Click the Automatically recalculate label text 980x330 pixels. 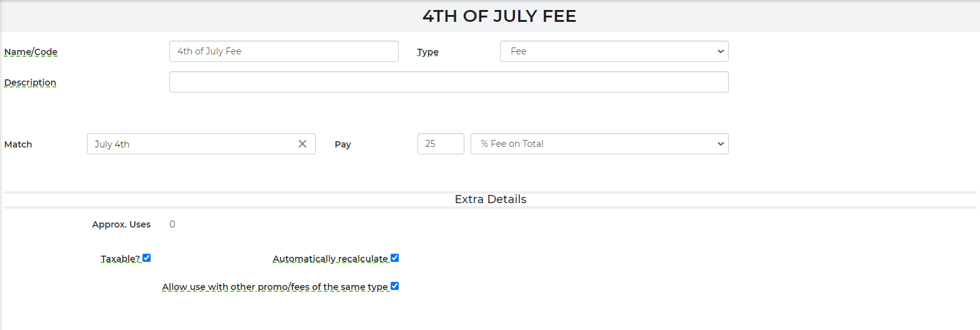[331, 259]
